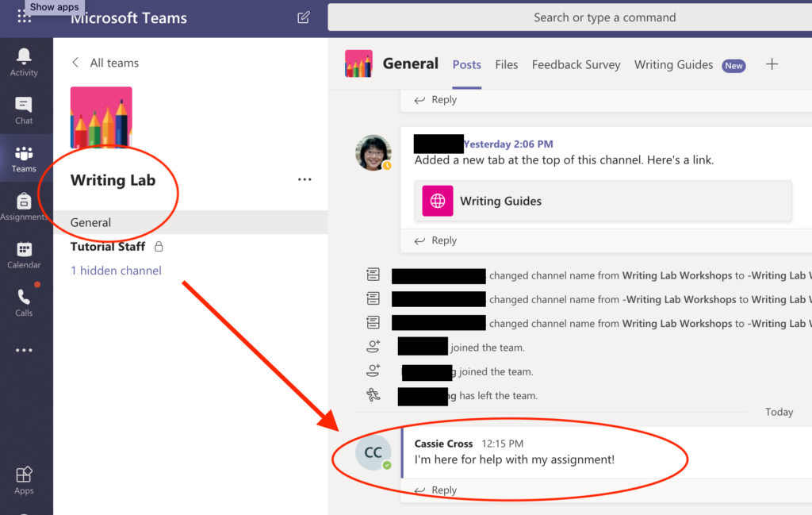Click the Today date divider label

click(779, 412)
